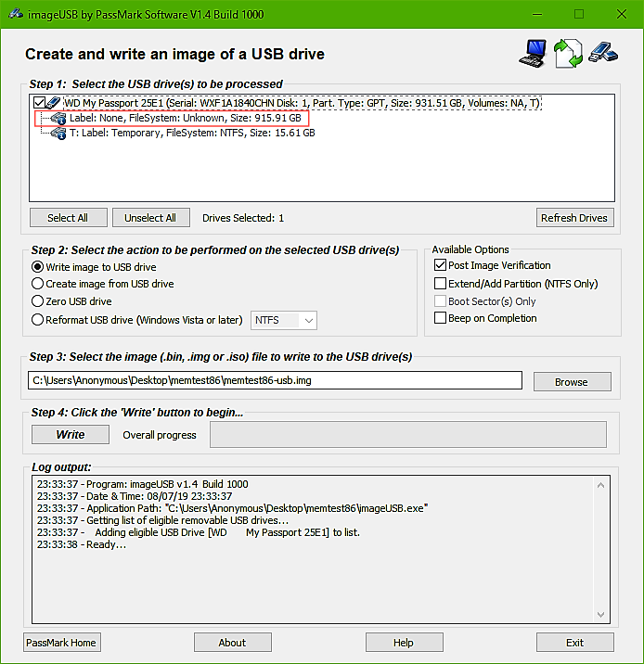
Task: Click log line 'Date & Time: 08/07/19'
Action: (135, 496)
